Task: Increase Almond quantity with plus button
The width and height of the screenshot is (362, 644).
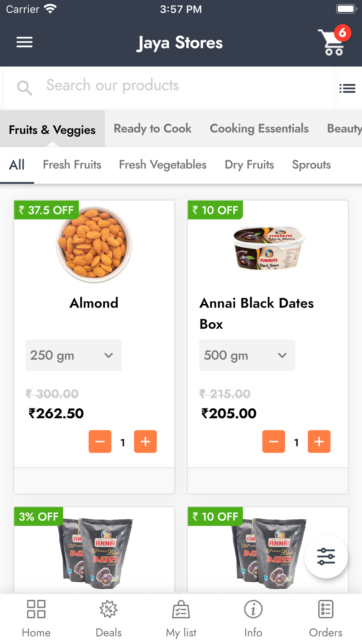Action: click(145, 442)
